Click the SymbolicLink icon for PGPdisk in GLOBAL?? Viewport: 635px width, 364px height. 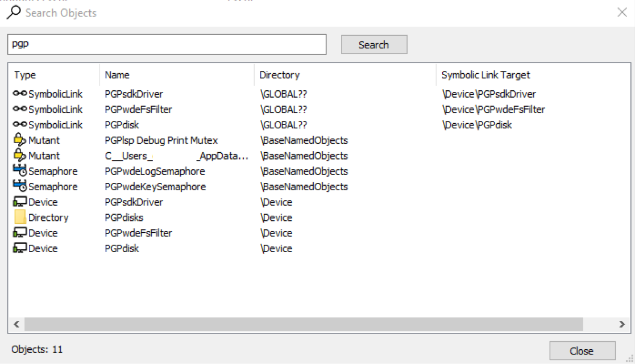click(x=20, y=124)
